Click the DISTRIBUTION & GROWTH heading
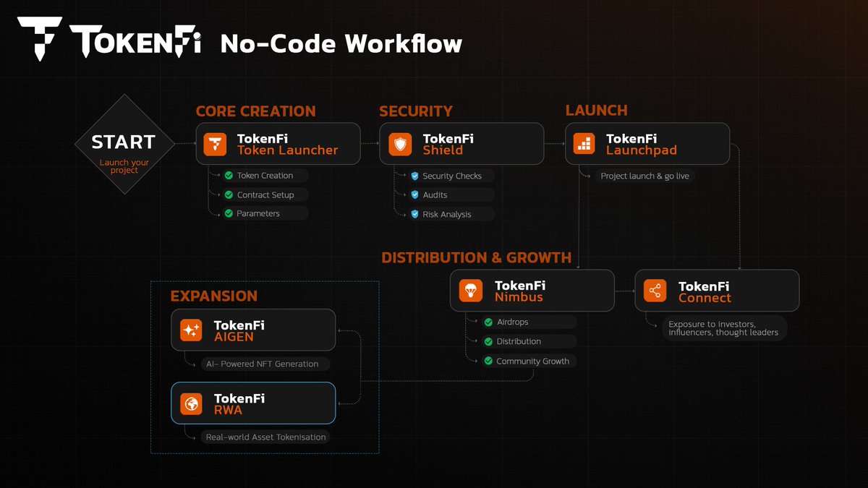The image size is (868, 488). tap(476, 257)
